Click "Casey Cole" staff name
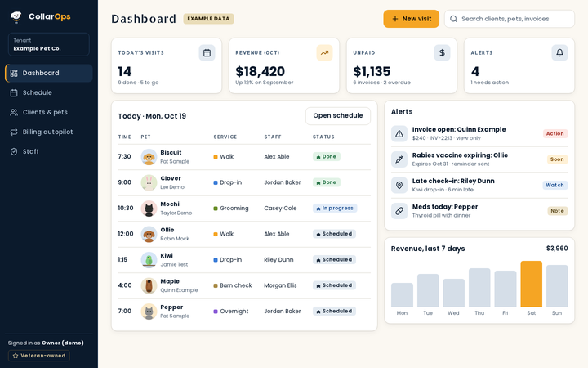This screenshot has width=588, height=368. point(280,208)
